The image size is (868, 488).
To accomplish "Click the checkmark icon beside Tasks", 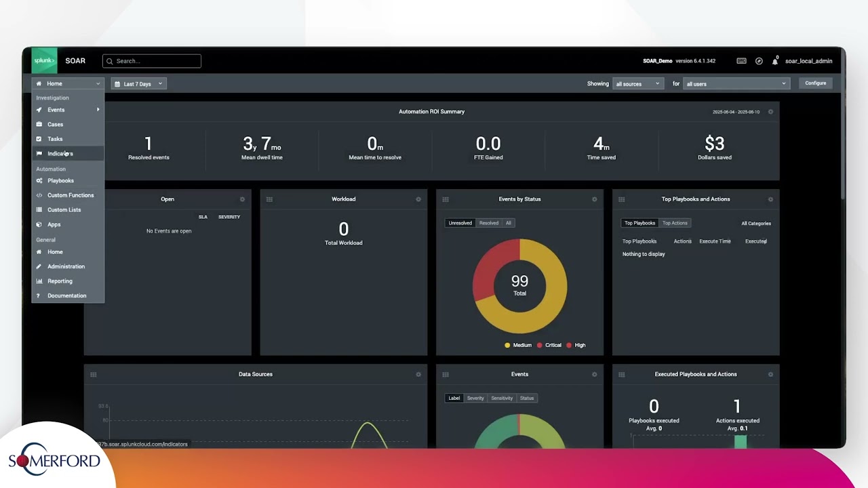I will (x=39, y=139).
